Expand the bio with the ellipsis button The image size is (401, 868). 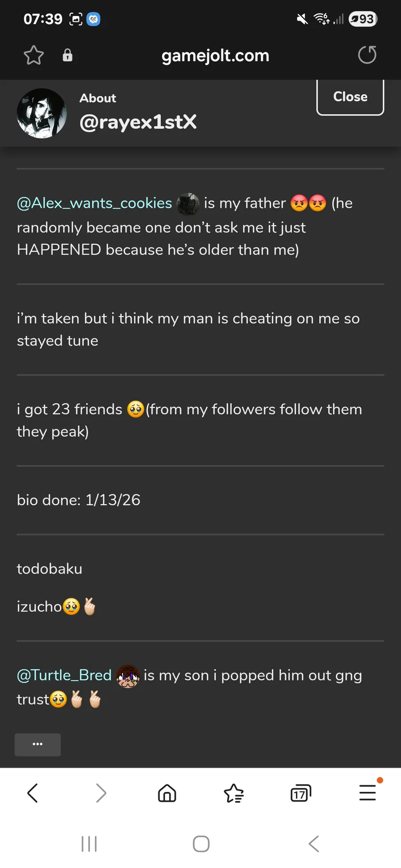coord(38,744)
